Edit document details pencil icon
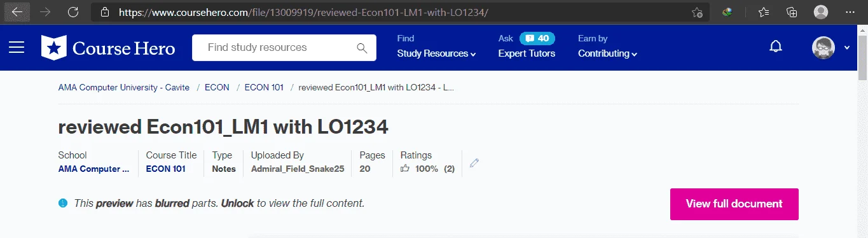 (474, 163)
